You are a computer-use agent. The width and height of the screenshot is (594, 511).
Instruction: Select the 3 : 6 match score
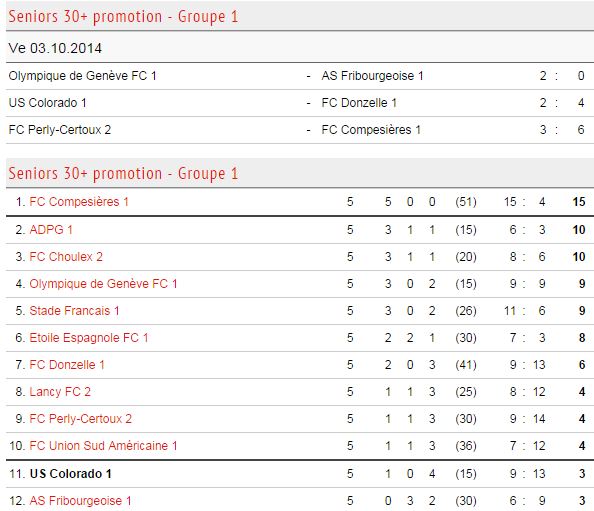click(562, 130)
